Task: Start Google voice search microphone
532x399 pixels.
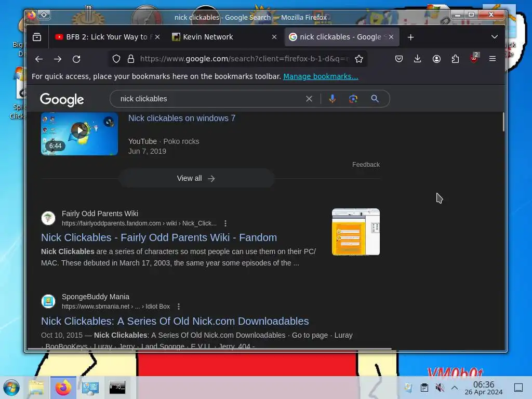Action: [x=332, y=99]
